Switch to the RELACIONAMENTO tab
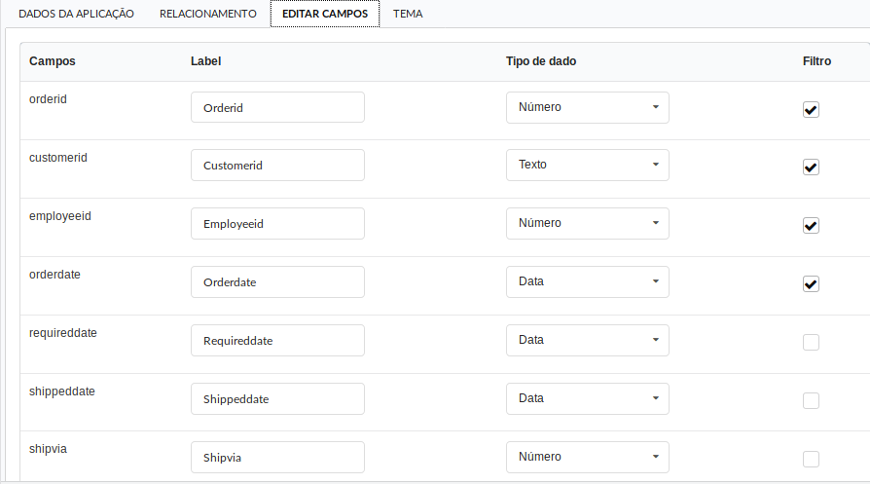The image size is (870, 484). 208,14
